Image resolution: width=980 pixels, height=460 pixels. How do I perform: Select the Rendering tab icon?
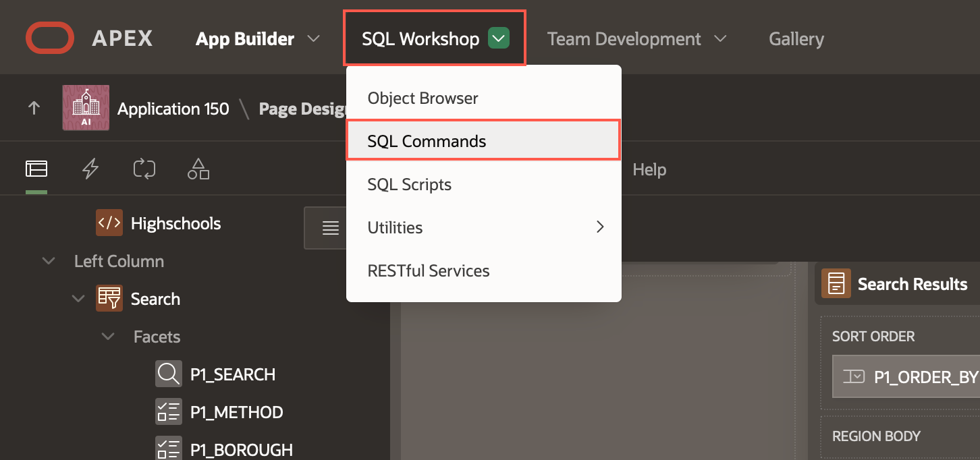[36, 169]
